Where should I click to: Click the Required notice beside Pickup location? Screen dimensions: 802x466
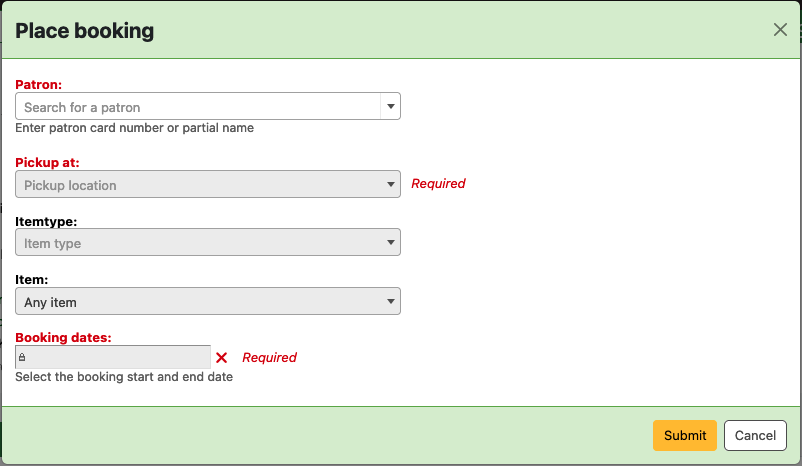tap(438, 184)
